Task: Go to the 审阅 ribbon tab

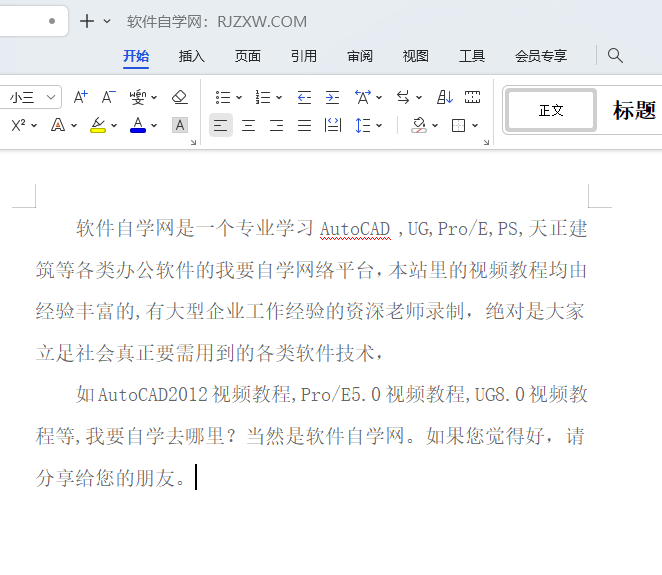Action: pyautogui.click(x=360, y=56)
